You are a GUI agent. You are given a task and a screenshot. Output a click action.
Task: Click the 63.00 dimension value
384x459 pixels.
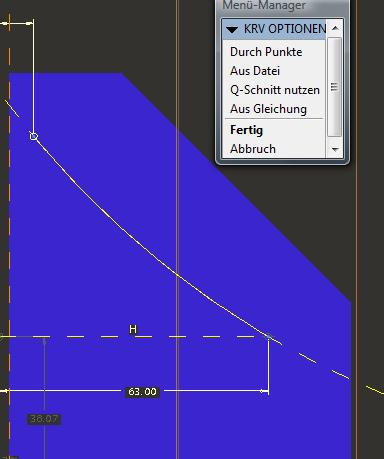pyautogui.click(x=142, y=392)
